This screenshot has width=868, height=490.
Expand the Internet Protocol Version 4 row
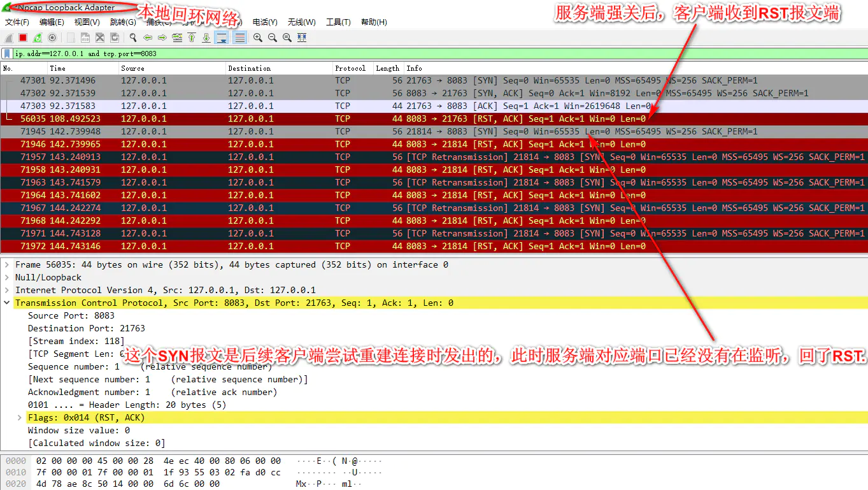(7, 290)
